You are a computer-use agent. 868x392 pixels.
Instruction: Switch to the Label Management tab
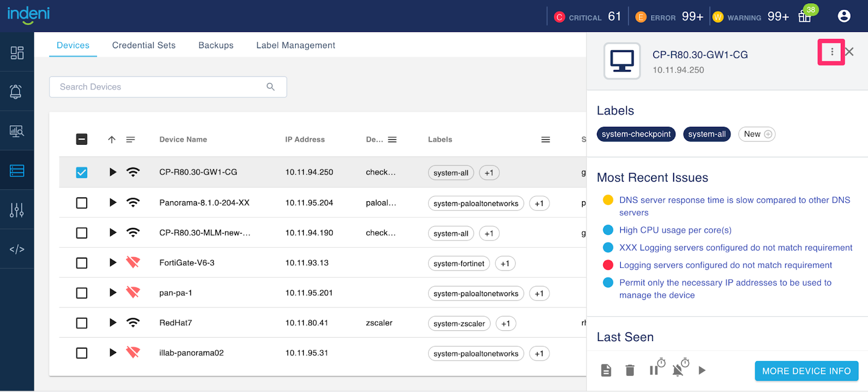(x=296, y=45)
